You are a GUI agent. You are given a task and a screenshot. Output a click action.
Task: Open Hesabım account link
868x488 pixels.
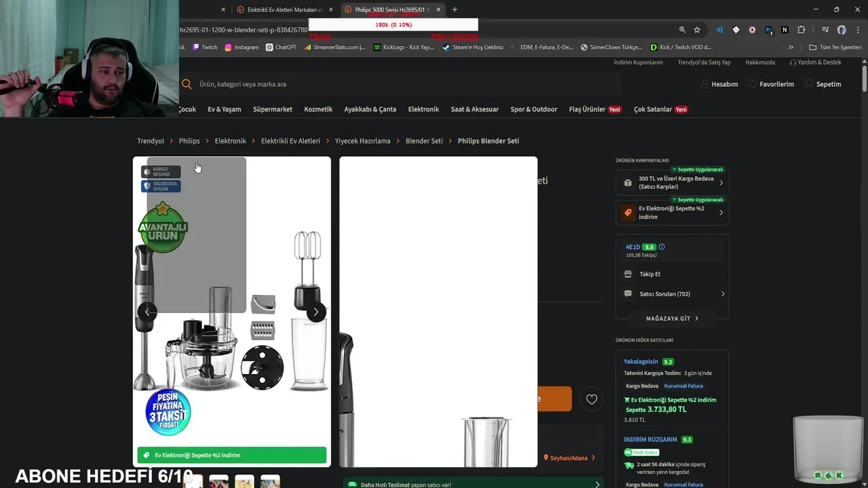pyautogui.click(x=719, y=84)
